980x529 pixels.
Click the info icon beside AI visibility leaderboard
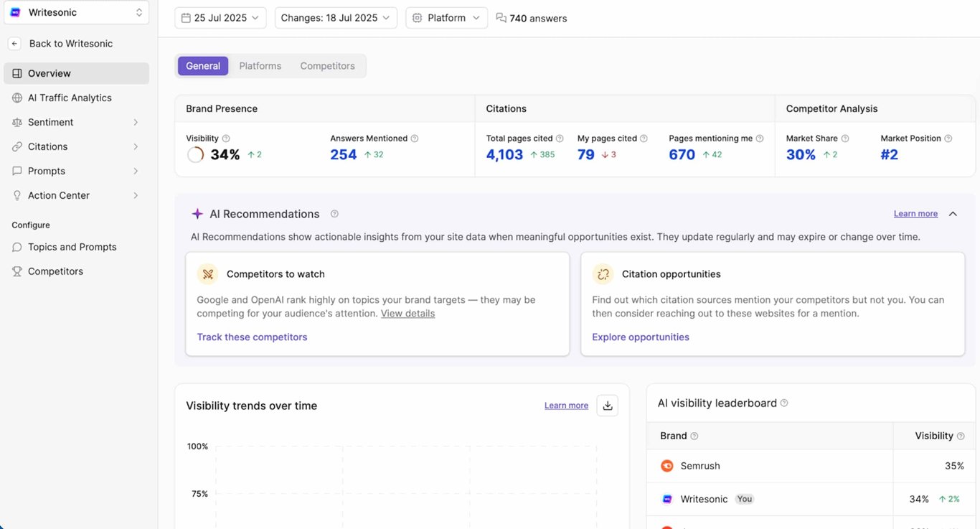[784, 403]
